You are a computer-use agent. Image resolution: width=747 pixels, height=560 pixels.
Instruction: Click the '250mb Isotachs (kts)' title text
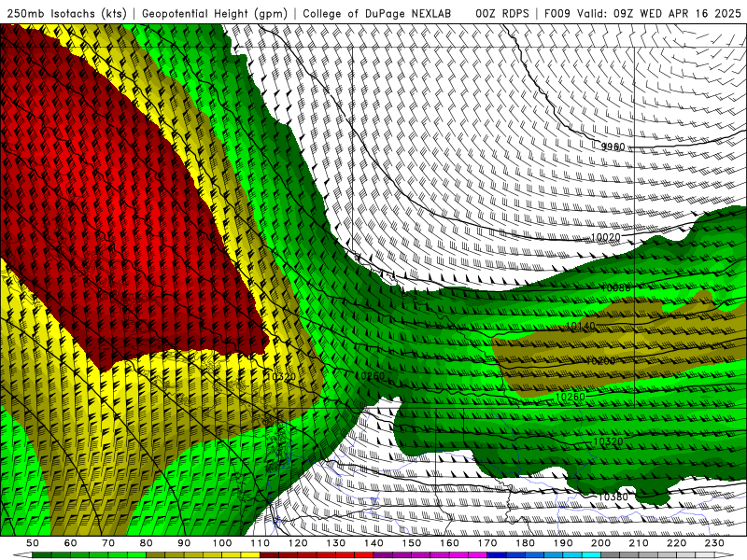point(66,14)
